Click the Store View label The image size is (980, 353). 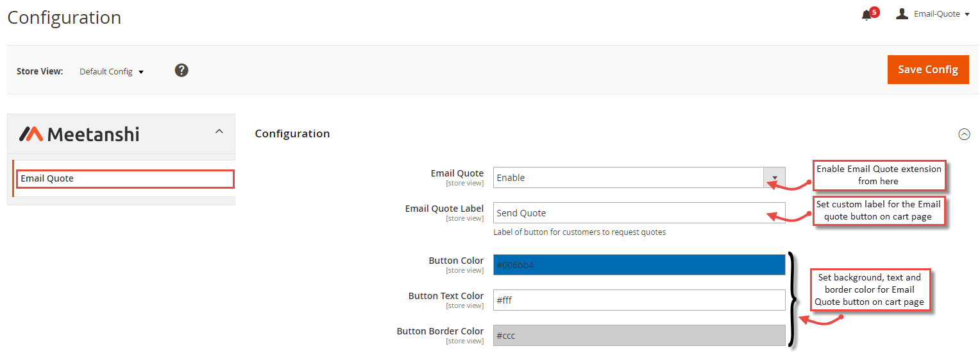(40, 71)
